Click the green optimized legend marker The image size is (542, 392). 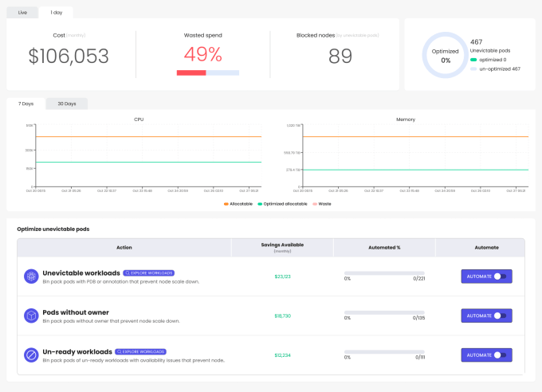tap(473, 60)
